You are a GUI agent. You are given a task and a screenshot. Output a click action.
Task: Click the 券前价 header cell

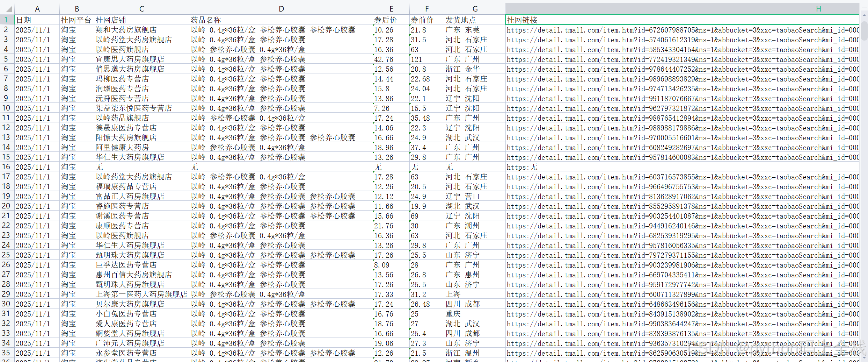coord(427,20)
